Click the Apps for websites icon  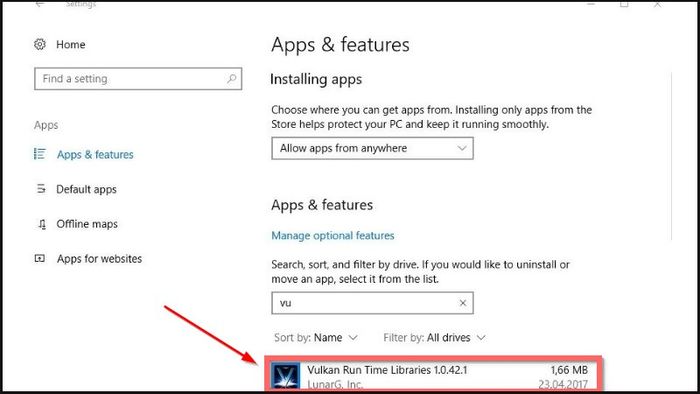tap(40, 258)
